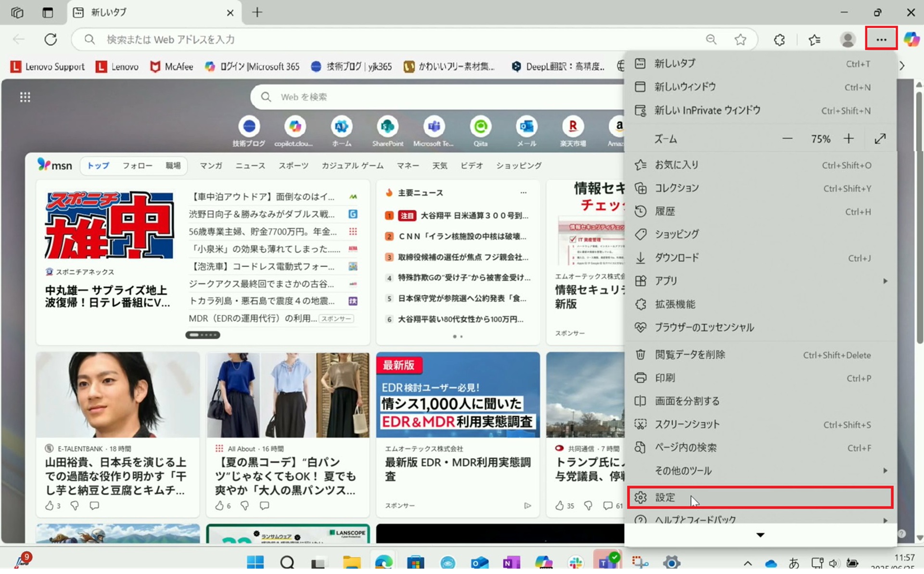The image size is (924, 574).
Task: Select 履歴 menu entry
Action: [665, 211]
